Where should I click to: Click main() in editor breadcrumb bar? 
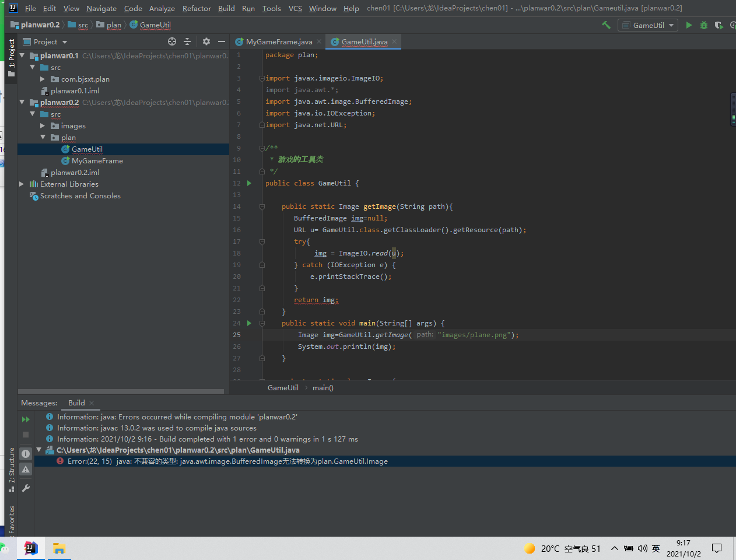323,387
